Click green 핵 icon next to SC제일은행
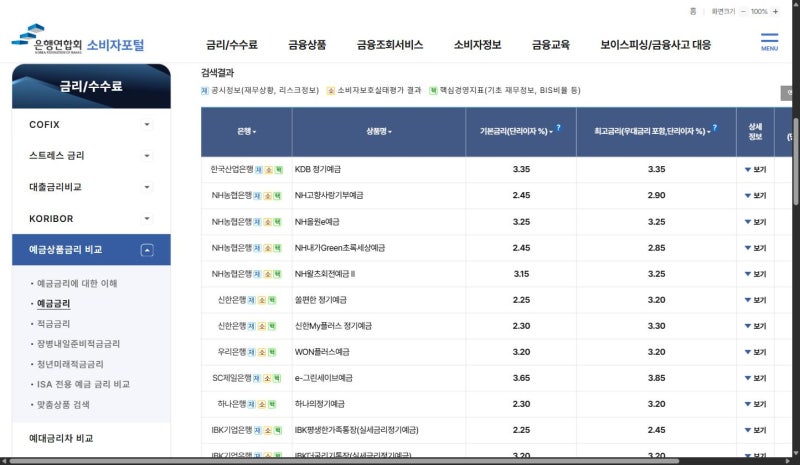Screen dimensions: 800x465 [x=277, y=378]
